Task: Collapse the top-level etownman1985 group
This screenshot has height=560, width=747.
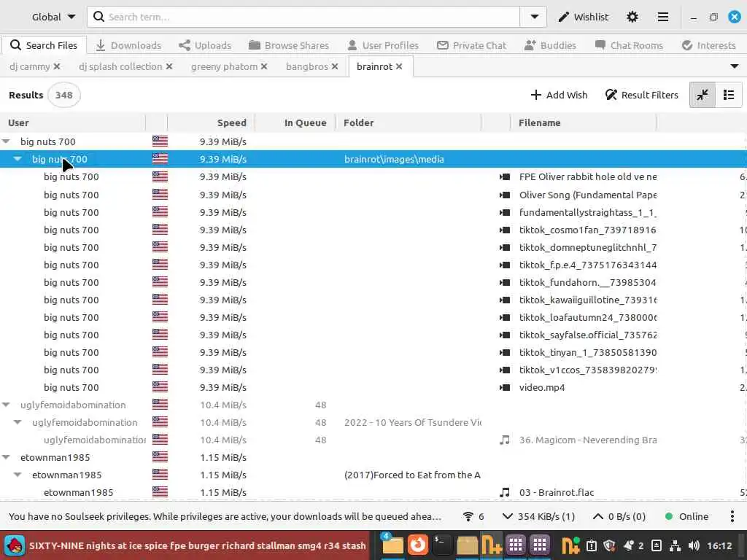Action: (x=6, y=457)
